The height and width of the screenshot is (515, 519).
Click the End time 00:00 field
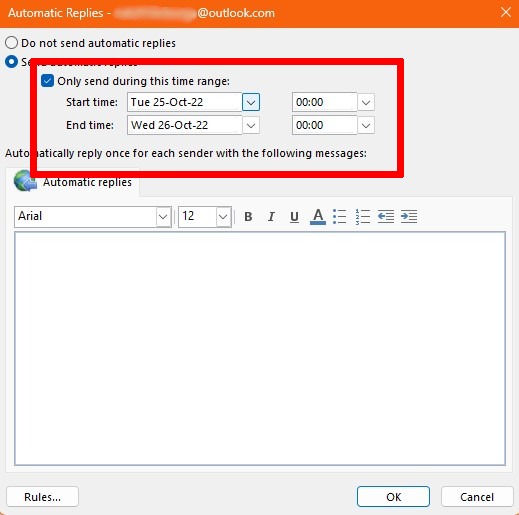point(325,125)
